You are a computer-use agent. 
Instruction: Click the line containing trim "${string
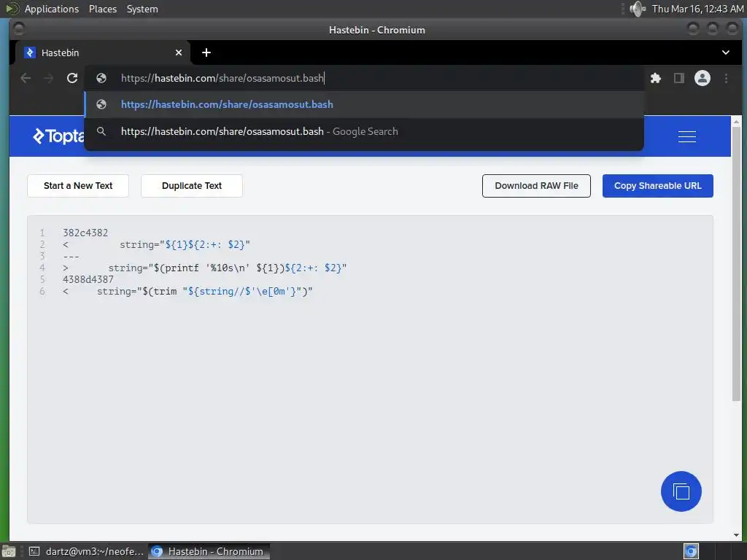click(x=187, y=292)
